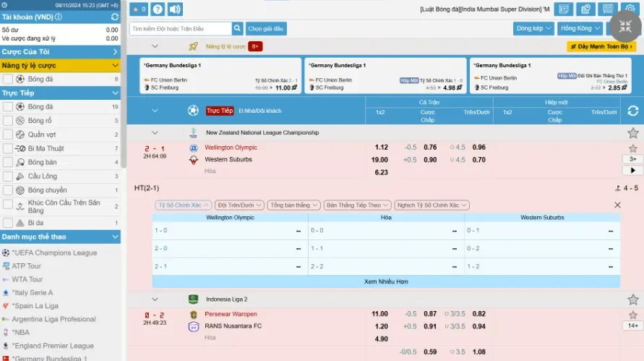Screen dimensions: 644x361
Task: Click the magnifier search icon button
Action: (x=237, y=28)
